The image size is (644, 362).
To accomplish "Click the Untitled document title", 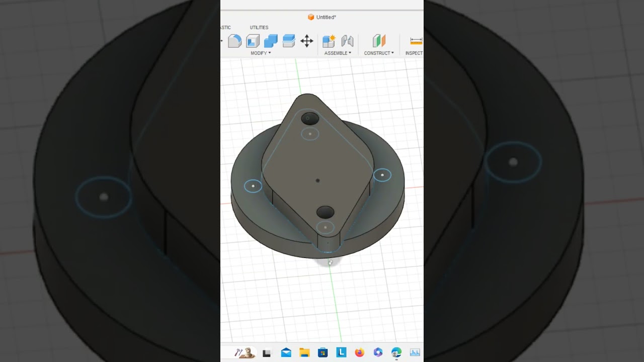I will pos(326,17).
